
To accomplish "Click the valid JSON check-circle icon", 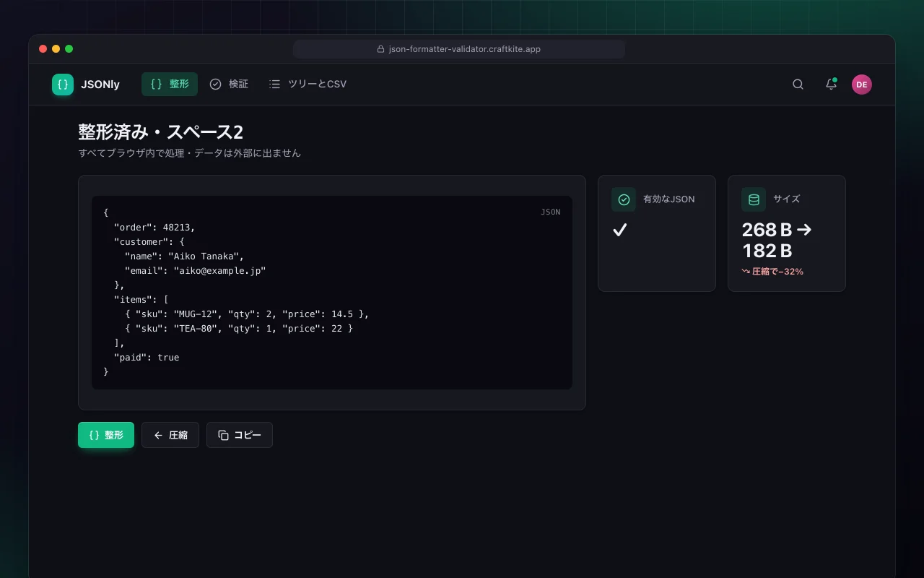I will [624, 199].
